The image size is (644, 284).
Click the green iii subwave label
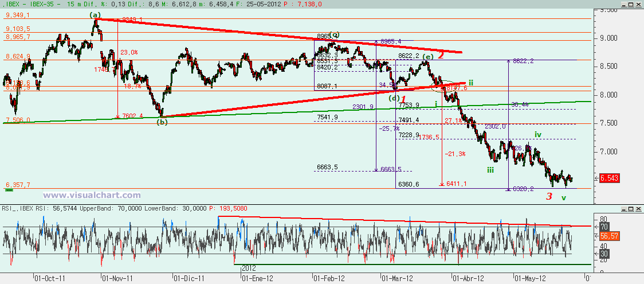coord(490,170)
